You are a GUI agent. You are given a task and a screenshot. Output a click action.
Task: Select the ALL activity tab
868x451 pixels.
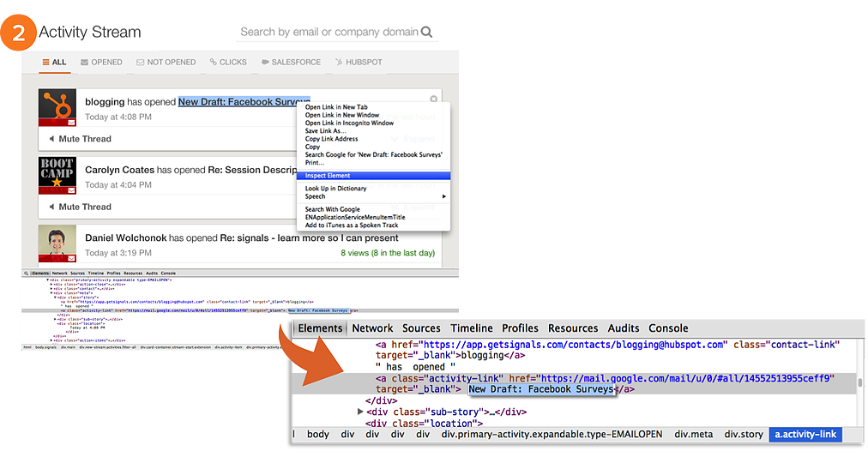pyautogui.click(x=54, y=62)
